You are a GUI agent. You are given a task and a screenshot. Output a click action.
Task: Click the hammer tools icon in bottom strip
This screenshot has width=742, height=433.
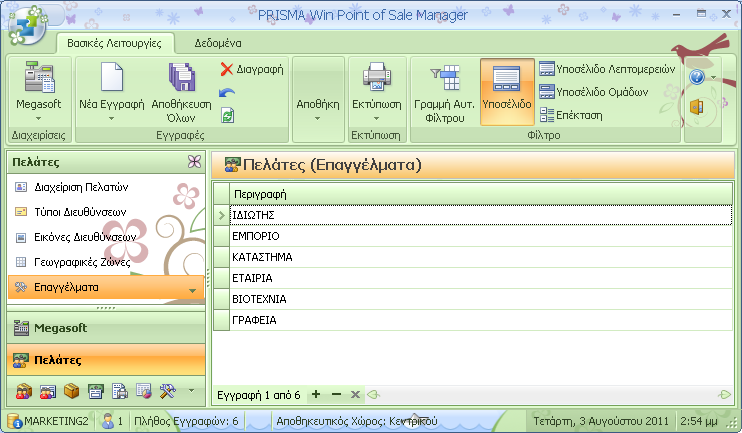click(168, 391)
